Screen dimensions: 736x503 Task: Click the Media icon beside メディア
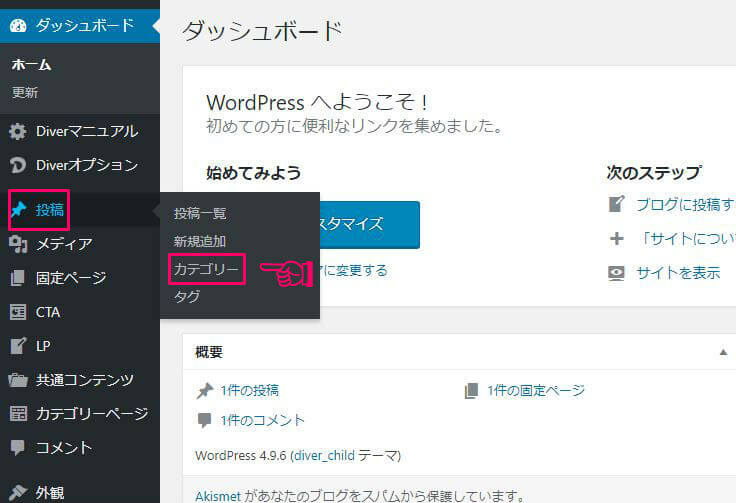point(18,244)
